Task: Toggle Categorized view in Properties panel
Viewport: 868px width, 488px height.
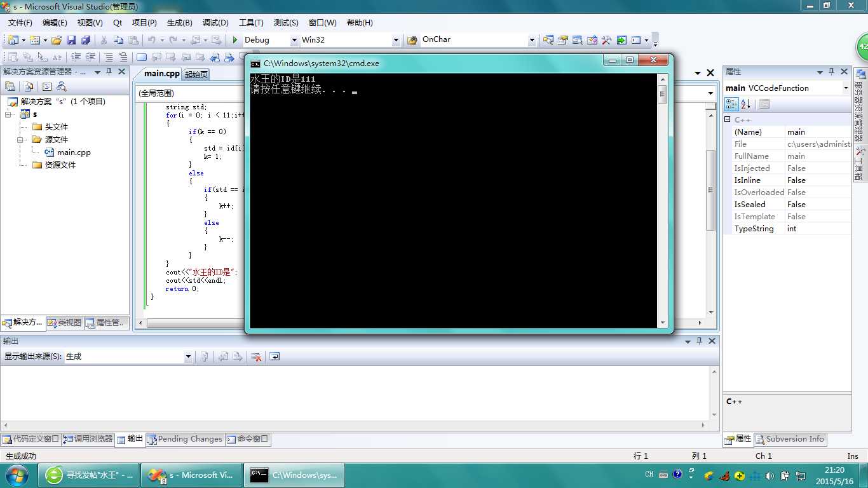Action: coord(732,104)
